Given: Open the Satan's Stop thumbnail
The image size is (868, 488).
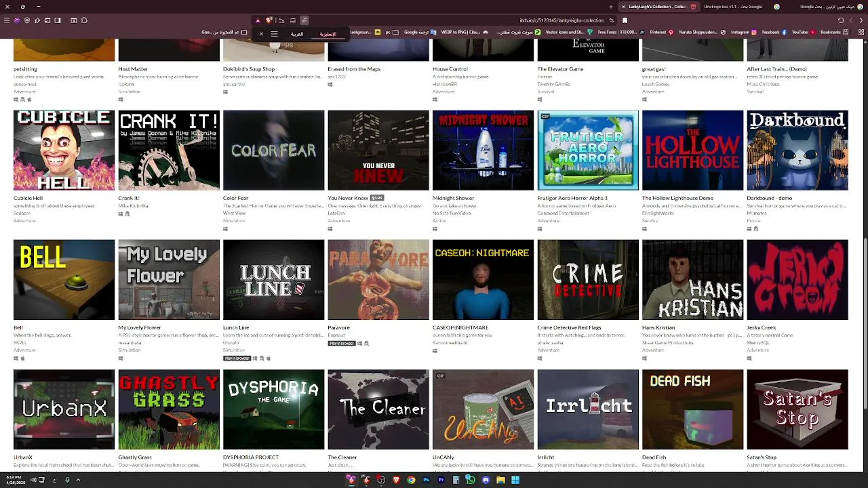Looking at the screenshot, I should (797, 409).
